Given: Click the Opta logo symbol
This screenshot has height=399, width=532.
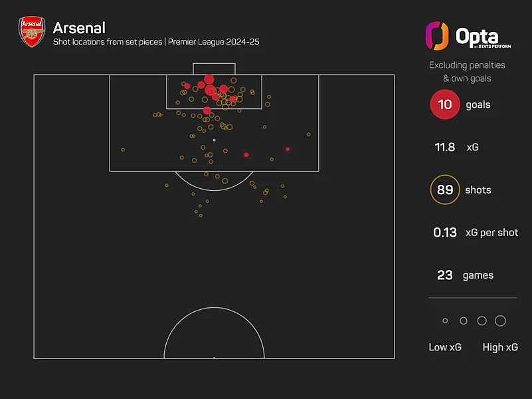Looking at the screenshot, I should (x=436, y=35).
